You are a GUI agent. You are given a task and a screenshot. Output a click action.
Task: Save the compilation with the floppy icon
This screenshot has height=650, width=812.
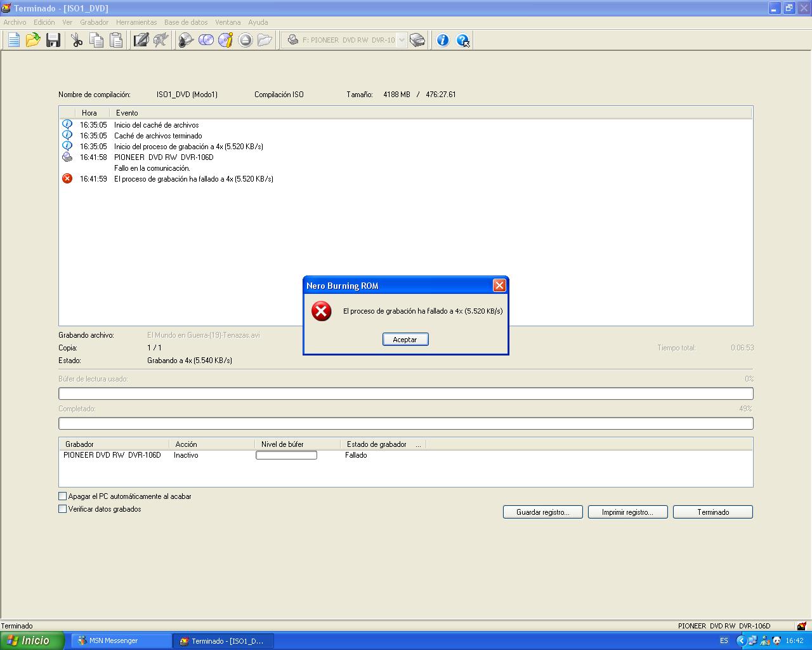point(53,40)
